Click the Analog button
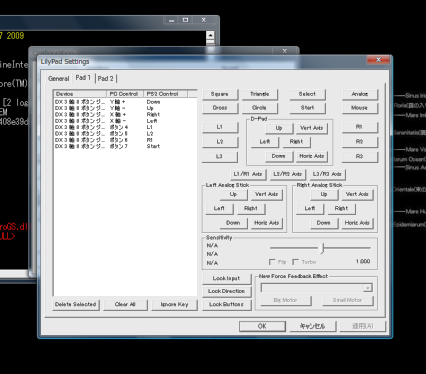Viewport: 426px width, 374px height. point(360,94)
